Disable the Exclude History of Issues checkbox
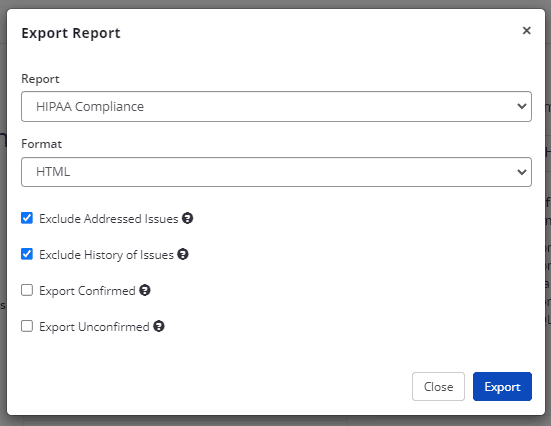This screenshot has width=551, height=426. [27, 254]
